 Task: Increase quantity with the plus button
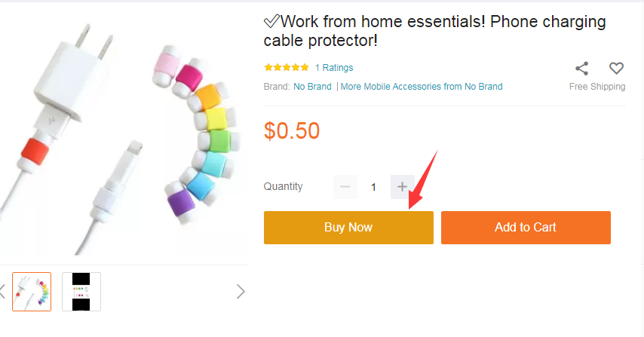coord(402,186)
